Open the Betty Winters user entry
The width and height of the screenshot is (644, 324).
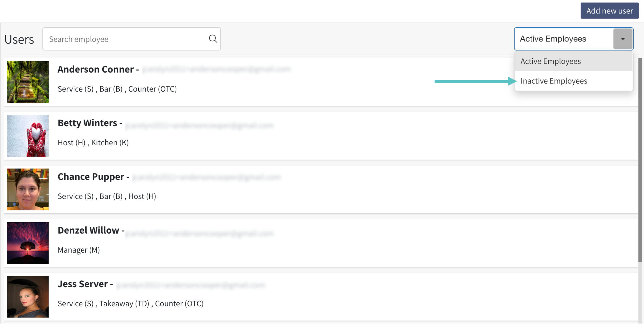[87, 123]
